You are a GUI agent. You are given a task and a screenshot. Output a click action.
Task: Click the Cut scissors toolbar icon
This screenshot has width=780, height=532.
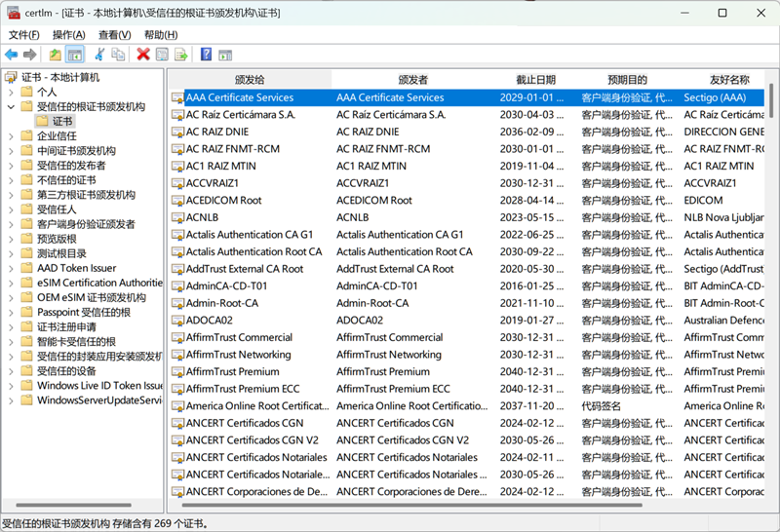point(99,55)
